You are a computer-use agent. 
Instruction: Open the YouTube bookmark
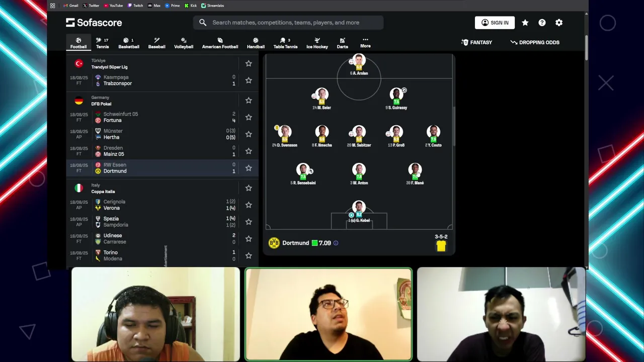point(113,6)
